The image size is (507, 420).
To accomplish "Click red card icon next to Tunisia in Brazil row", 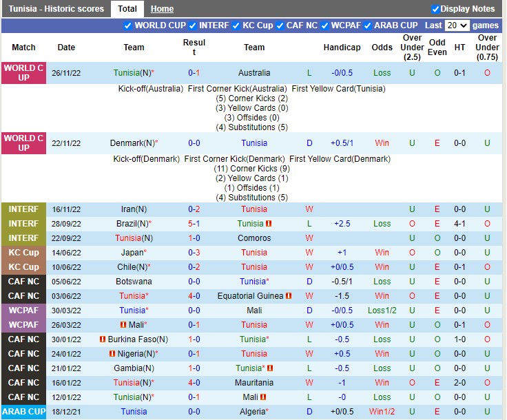I will coord(269,224).
